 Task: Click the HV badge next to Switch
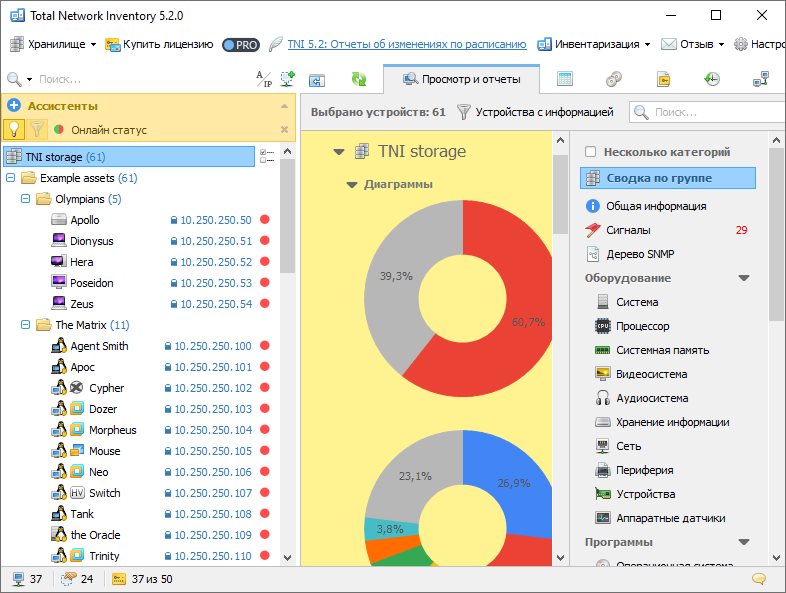pyautogui.click(x=77, y=493)
